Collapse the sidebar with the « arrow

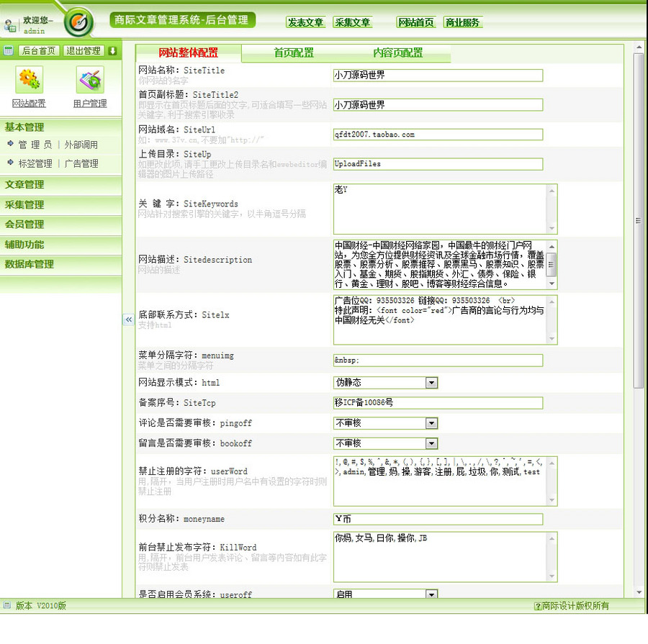128,320
